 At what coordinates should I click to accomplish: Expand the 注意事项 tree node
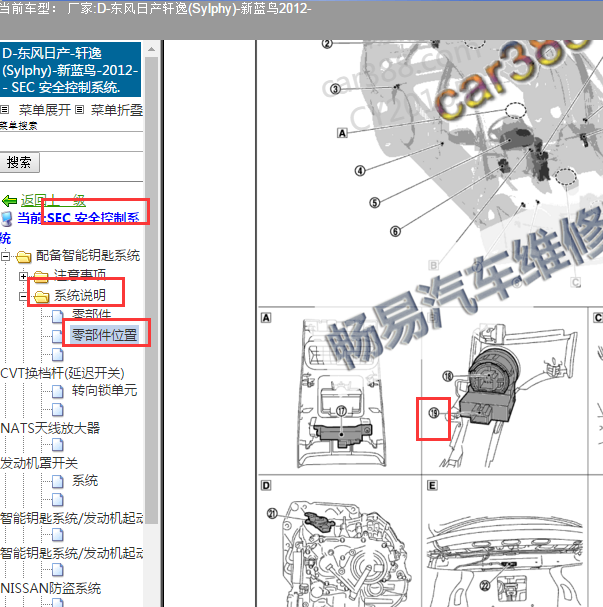click(x=23, y=276)
